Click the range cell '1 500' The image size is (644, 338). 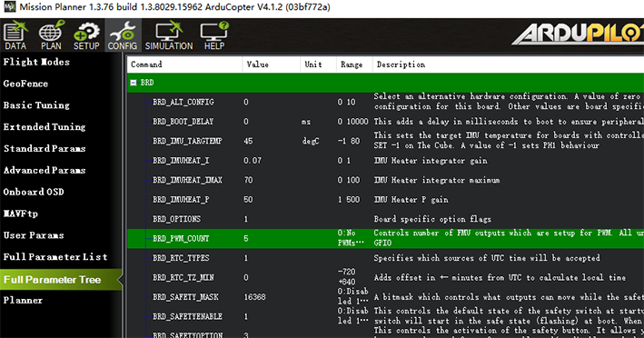tap(349, 200)
